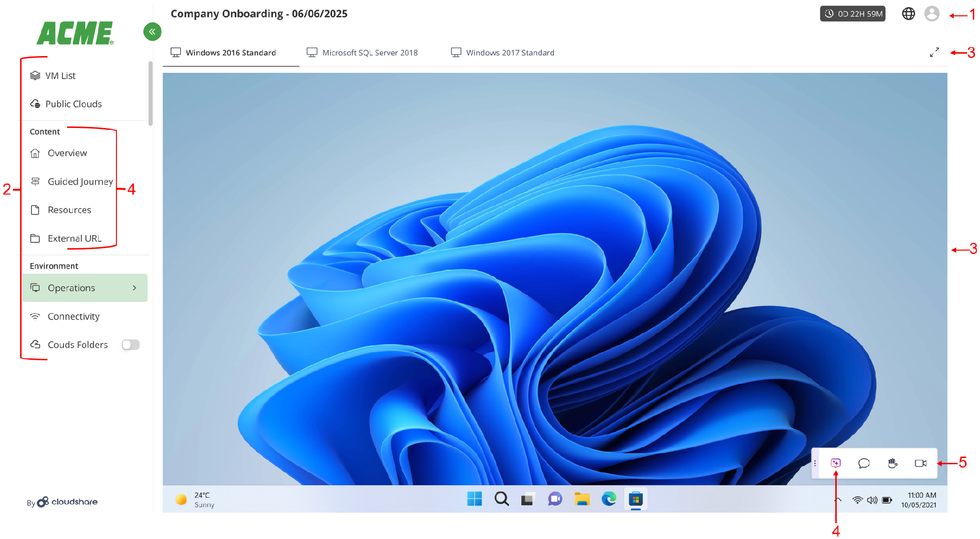Expand the Operations submenu chevron
This screenshot has width=980, height=539.
135,287
